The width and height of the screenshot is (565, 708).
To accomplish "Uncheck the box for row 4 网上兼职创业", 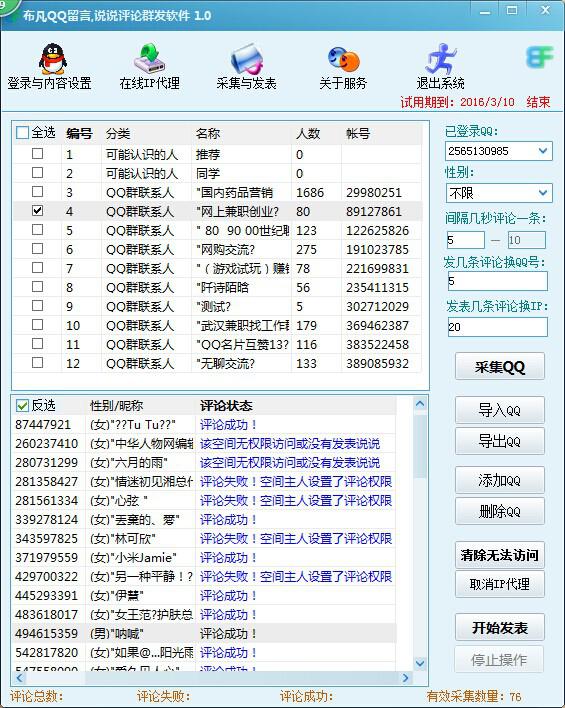I will pos(37,211).
